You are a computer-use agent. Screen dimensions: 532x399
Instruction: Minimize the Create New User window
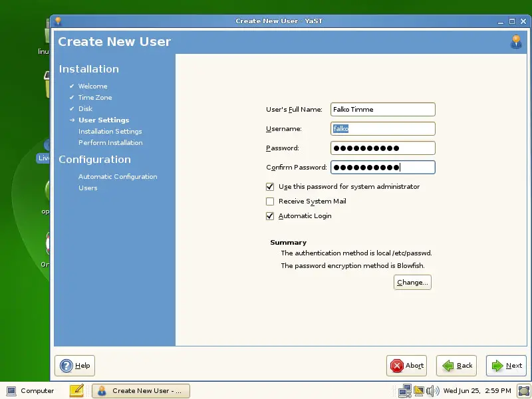(x=501, y=21)
